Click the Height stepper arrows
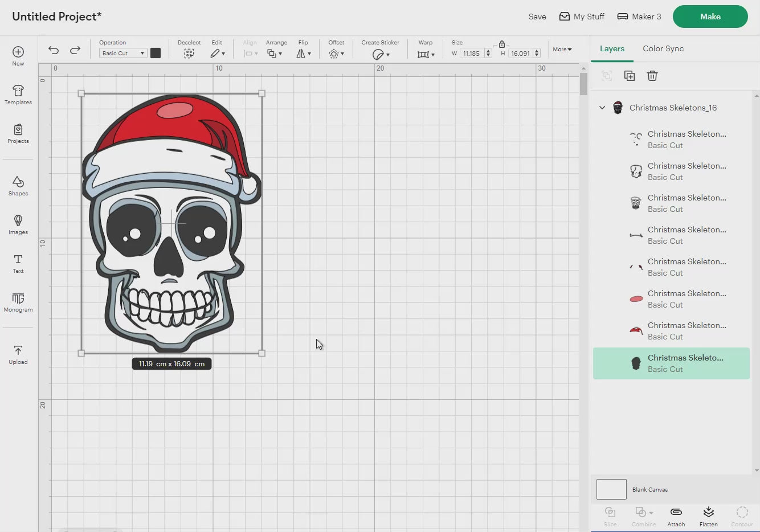 [x=537, y=53]
